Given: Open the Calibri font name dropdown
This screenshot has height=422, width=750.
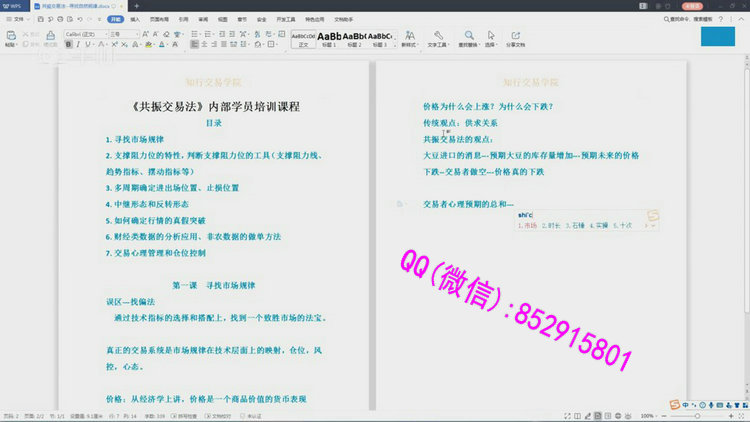Looking at the screenshot, I should point(85,33).
